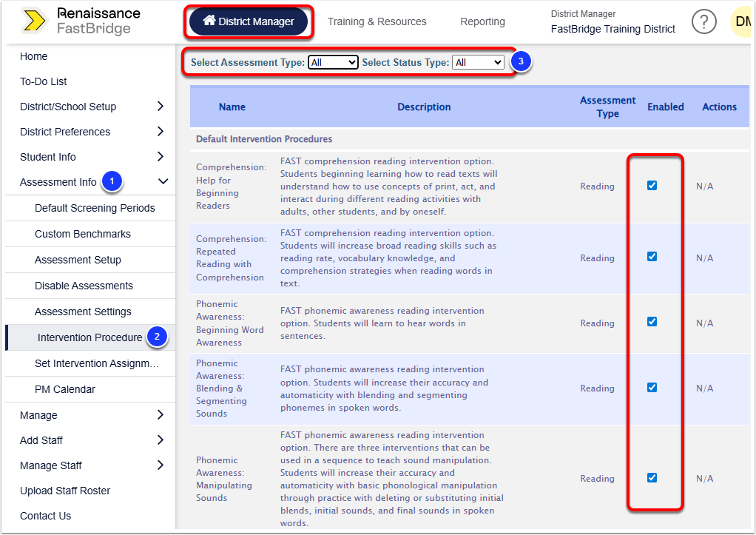Open Set Intervention Assignments item
The image size is (756, 535).
tap(96, 364)
